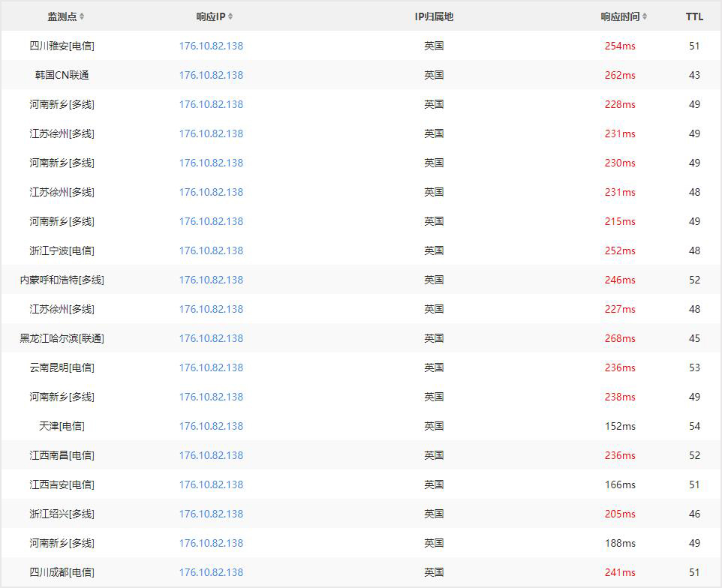The width and height of the screenshot is (722, 588).
Task: Open IP link in 四川雅安[电信] row
Action: click(x=211, y=46)
